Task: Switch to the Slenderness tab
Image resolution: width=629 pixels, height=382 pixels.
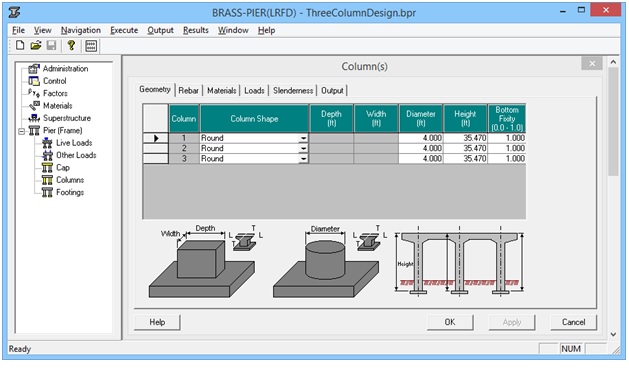Action: coord(293,90)
